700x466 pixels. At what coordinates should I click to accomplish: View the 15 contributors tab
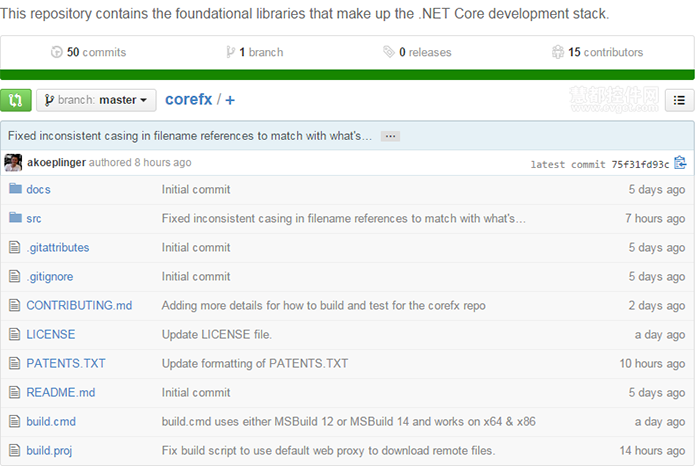click(x=597, y=52)
